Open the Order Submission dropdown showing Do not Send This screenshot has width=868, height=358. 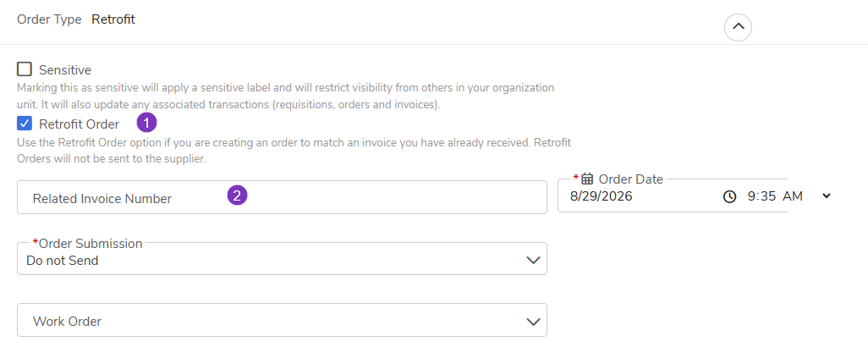coord(282,259)
